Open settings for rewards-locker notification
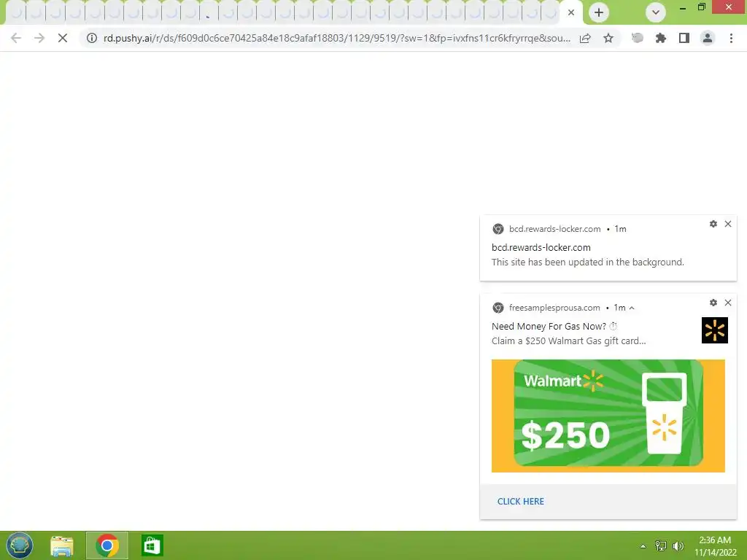 [713, 224]
